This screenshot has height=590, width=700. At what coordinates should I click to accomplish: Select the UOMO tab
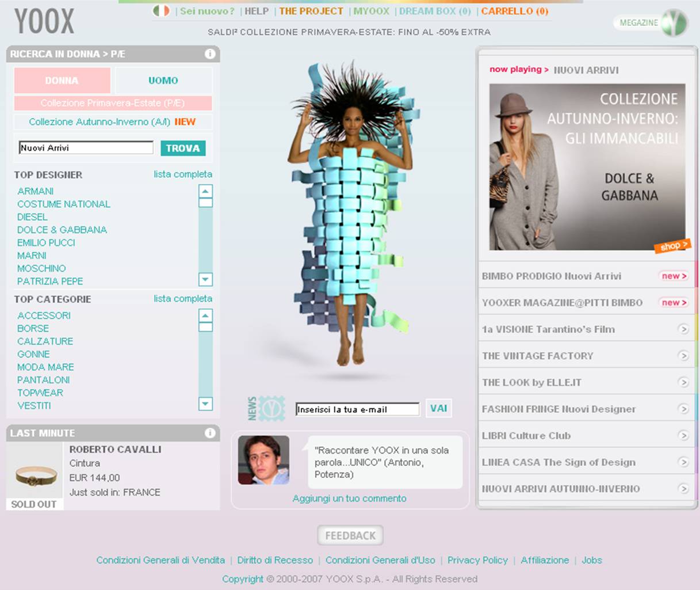(163, 81)
